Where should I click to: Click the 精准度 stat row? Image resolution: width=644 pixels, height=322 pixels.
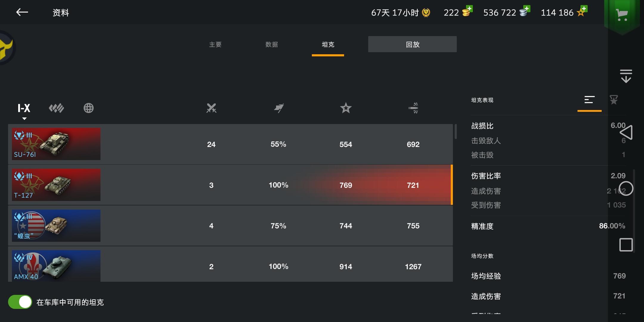point(548,226)
